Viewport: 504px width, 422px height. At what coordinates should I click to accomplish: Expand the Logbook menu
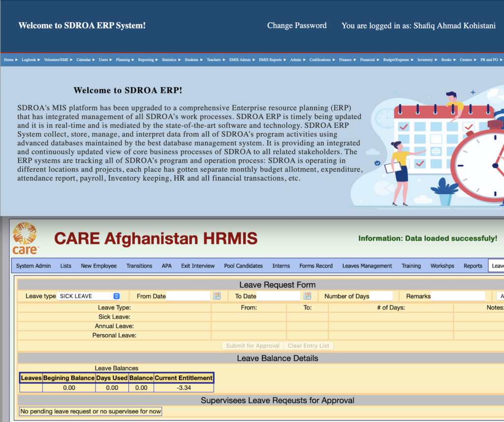tap(31, 60)
